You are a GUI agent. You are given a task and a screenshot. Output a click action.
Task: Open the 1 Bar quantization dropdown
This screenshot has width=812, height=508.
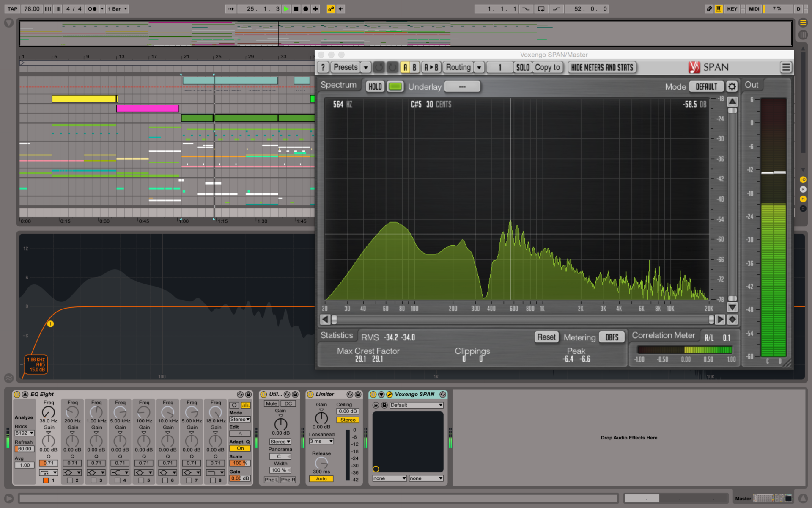[x=117, y=8]
